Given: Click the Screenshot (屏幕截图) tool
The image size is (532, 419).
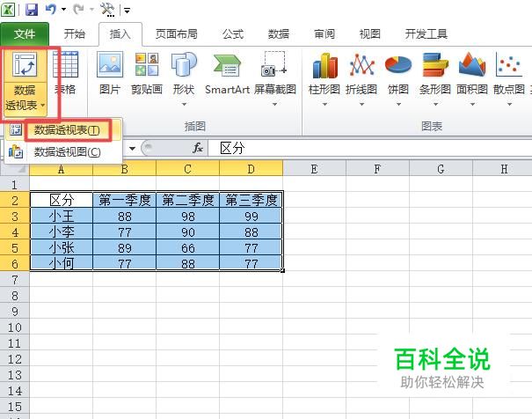Looking at the screenshot, I should pos(275,73).
